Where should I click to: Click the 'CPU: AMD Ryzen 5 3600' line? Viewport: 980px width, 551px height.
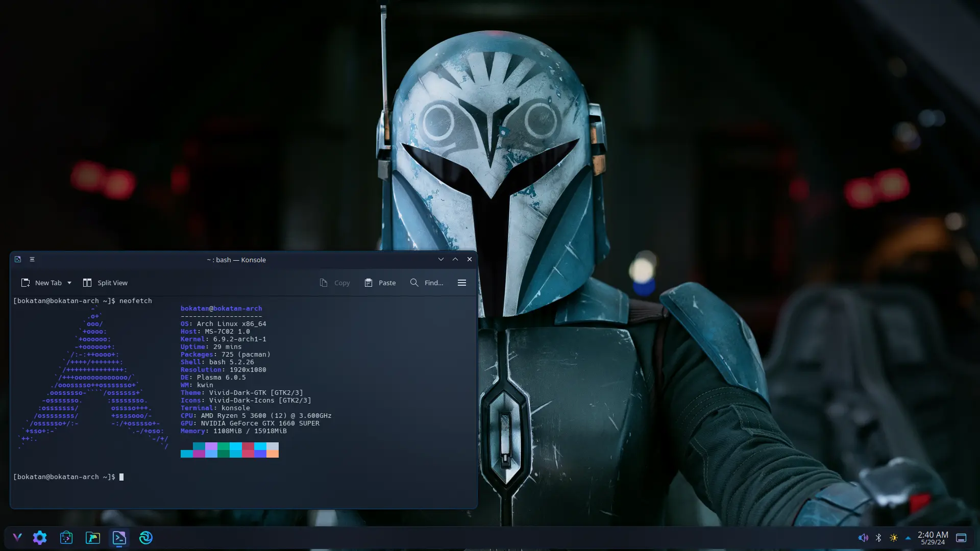coord(256,416)
